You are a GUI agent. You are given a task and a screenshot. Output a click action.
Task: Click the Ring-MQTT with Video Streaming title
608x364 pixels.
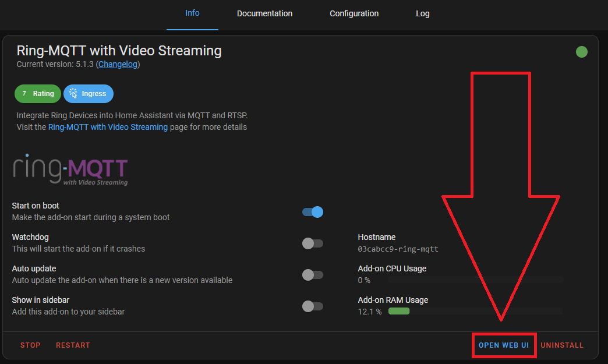(x=119, y=51)
